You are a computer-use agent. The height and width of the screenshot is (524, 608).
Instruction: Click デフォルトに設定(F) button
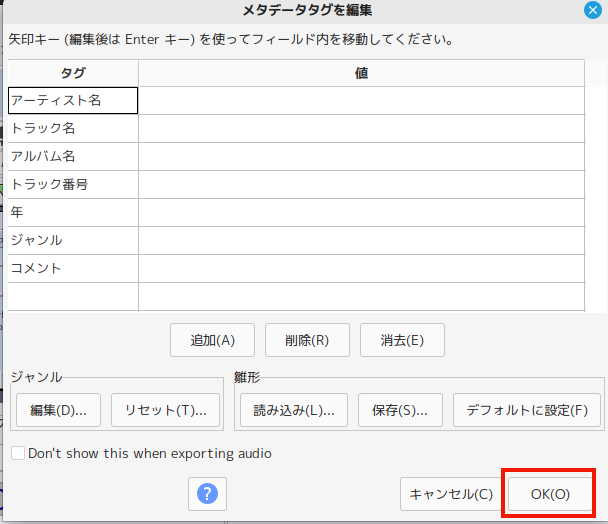pos(527,409)
